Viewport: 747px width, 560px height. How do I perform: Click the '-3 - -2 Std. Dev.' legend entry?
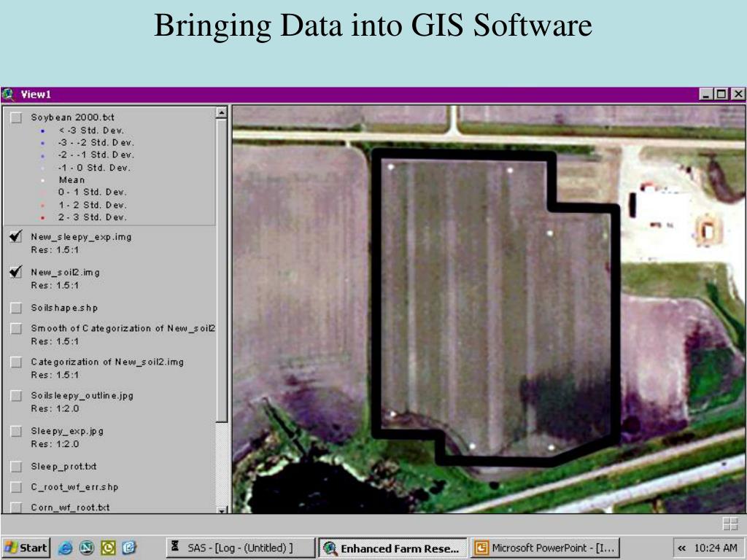pos(96,142)
